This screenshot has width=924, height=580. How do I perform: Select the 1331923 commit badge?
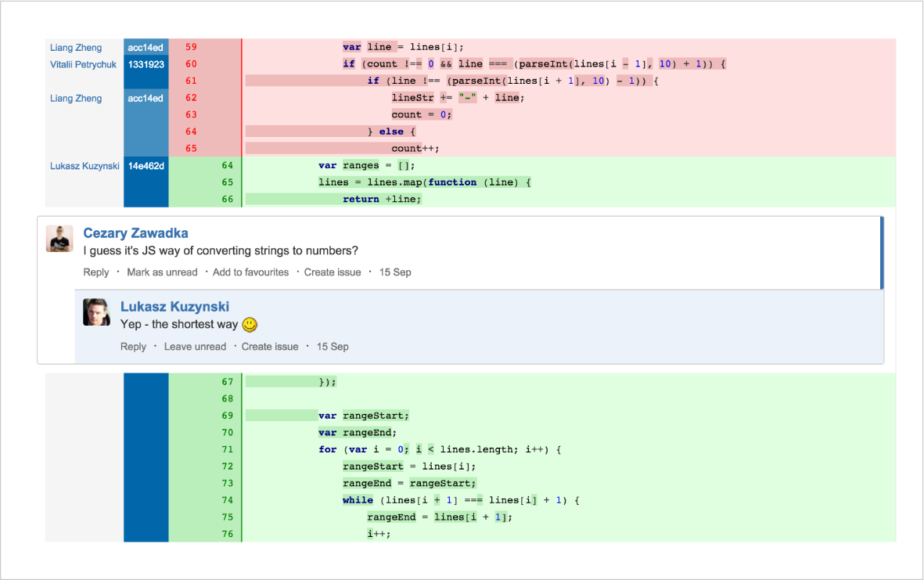145,64
